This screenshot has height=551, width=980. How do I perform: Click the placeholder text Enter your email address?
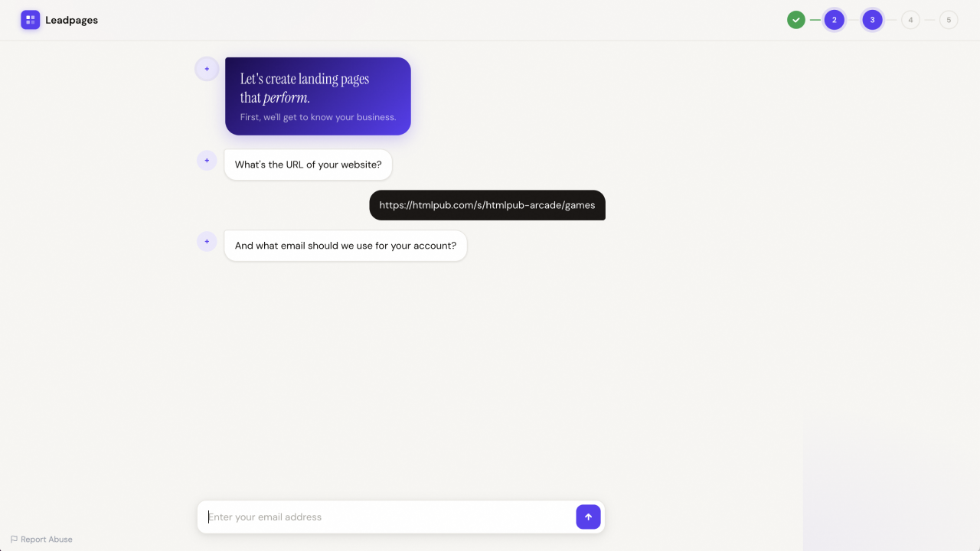265,517
